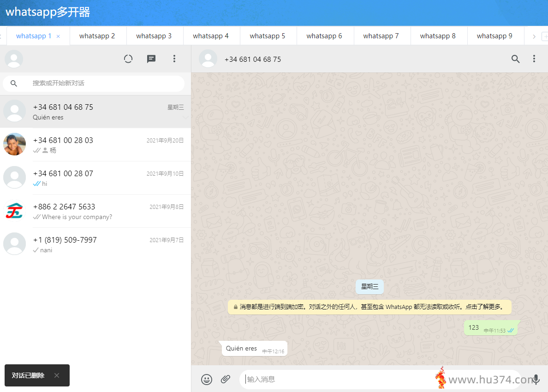Click the encryption notice to learn more
Image resolution: width=548 pixels, height=392 pixels.
click(370, 307)
